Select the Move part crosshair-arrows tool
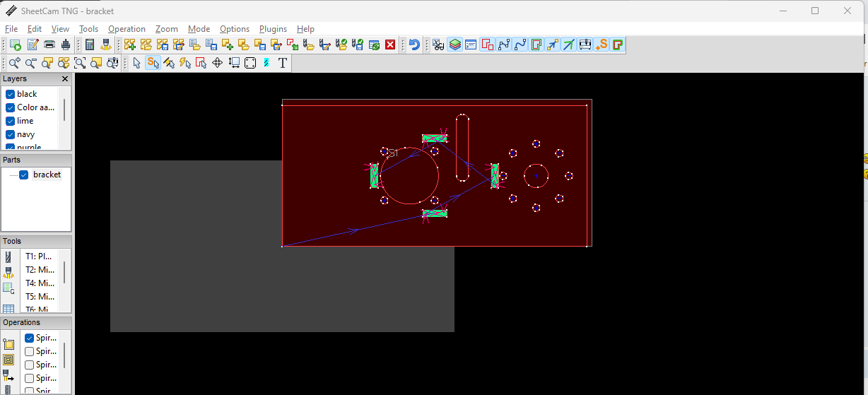Image resolution: width=868 pixels, height=395 pixels. tap(217, 63)
